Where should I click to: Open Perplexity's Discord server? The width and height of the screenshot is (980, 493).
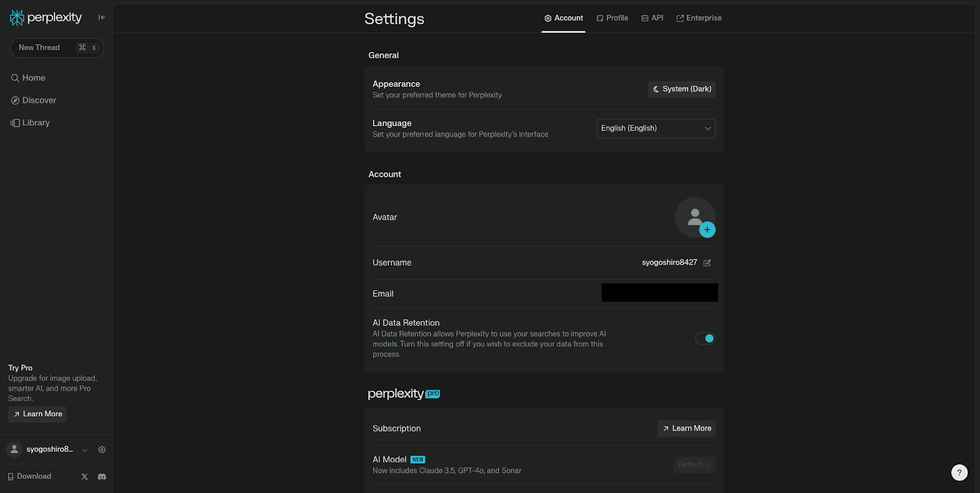point(102,476)
